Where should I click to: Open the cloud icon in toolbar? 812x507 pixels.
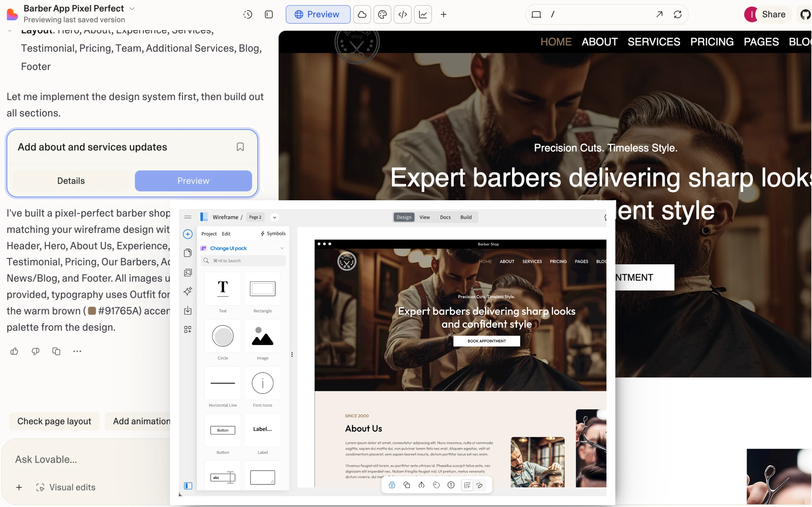click(362, 15)
